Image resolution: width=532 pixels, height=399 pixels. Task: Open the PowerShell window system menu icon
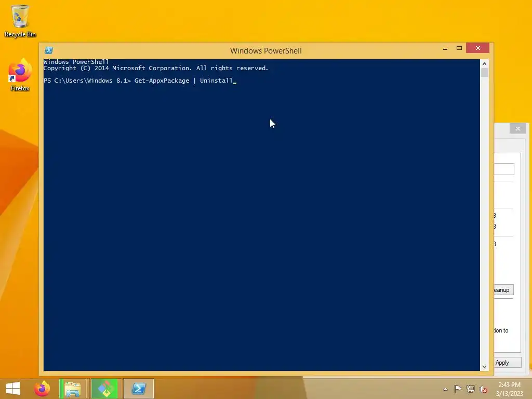[48, 50]
